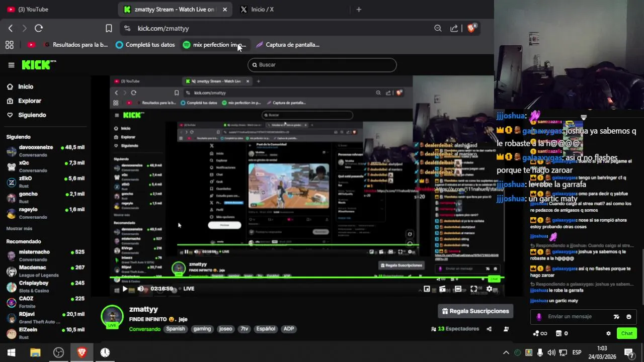View site information icon beside URL
644x362 pixels.
coord(127,28)
